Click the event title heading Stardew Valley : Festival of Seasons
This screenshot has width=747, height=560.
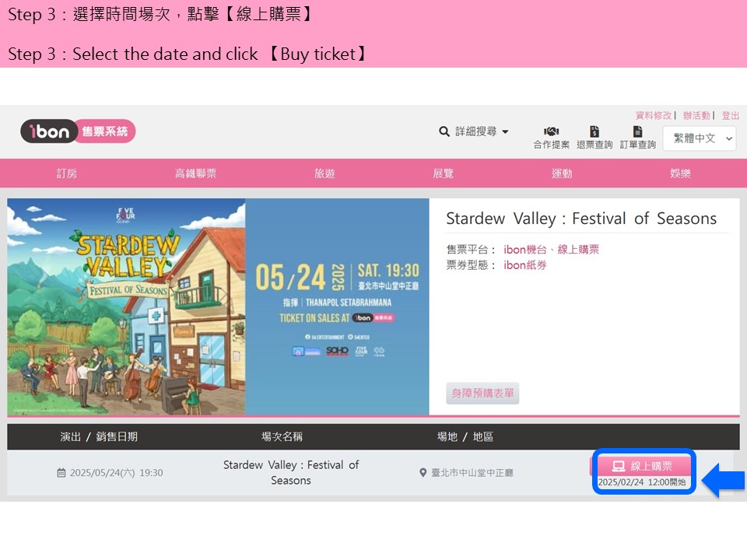coord(581,219)
